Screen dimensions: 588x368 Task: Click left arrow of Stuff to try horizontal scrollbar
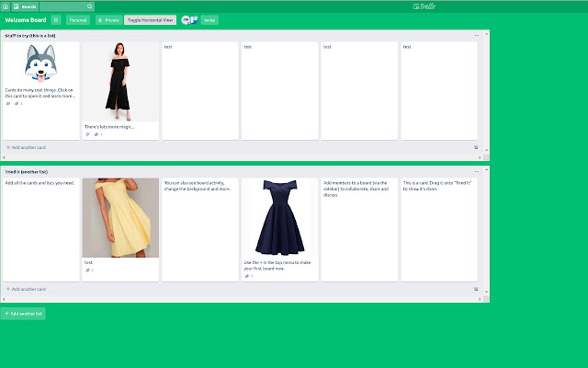4,157
